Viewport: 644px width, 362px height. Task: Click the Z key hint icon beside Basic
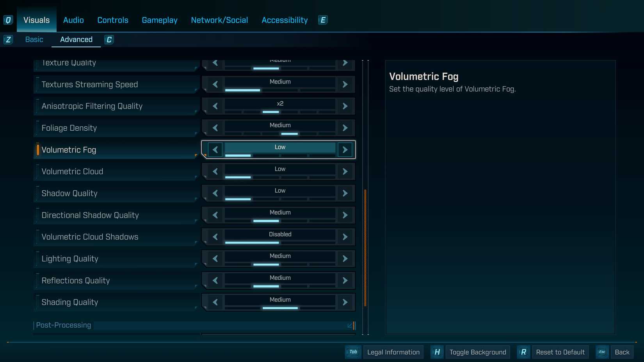point(8,39)
